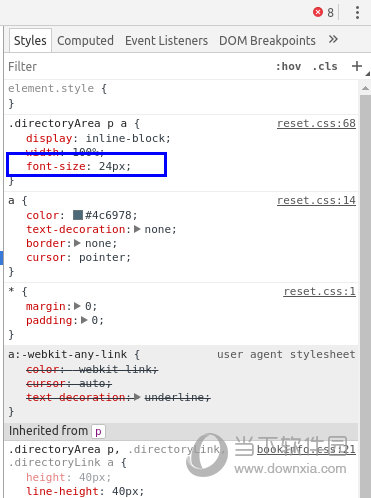Edit the cursor: pointer value
The width and height of the screenshot is (371, 498).
click(x=102, y=257)
